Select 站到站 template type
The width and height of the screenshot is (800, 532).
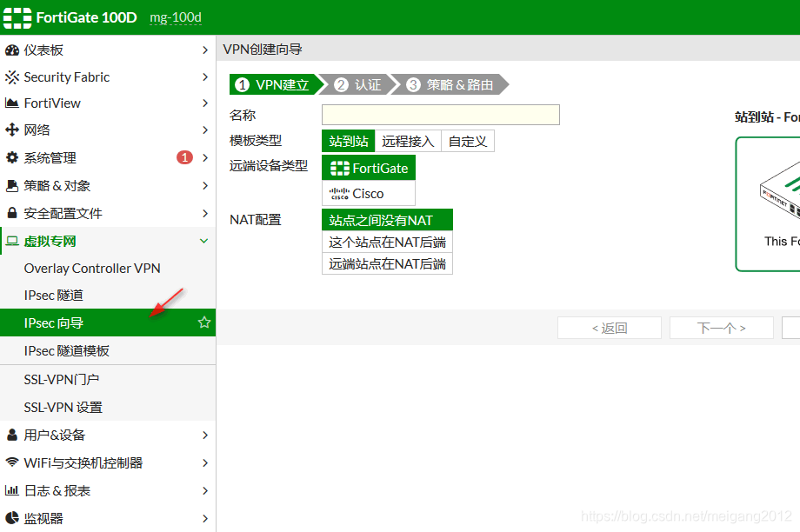pyautogui.click(x=349, y=142)
